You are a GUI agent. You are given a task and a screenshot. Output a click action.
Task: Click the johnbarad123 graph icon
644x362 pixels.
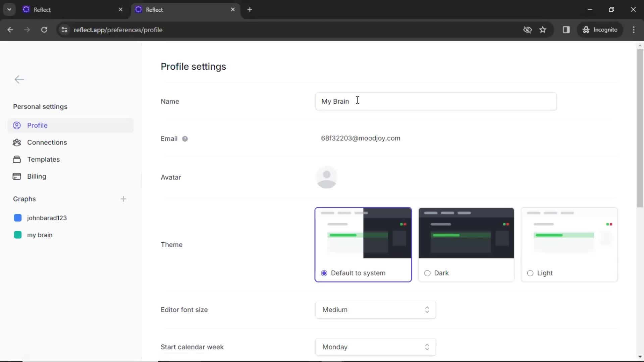[x=18, y=217]
